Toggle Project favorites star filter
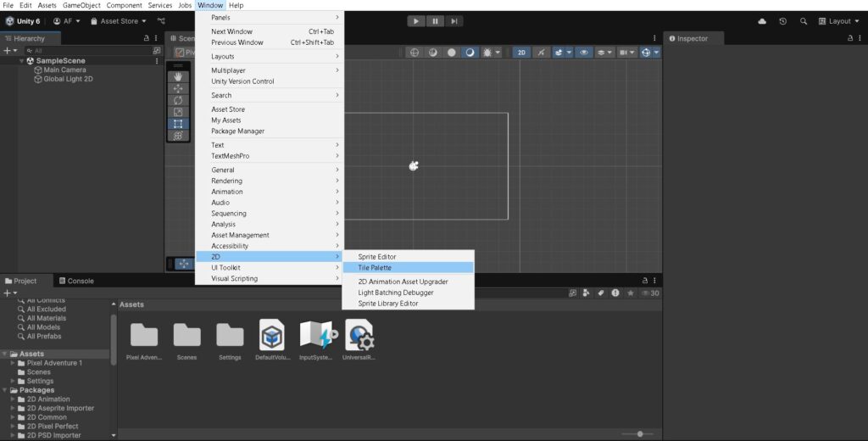The height and width of the screenshot is (441, 868). tap(630, 293)
